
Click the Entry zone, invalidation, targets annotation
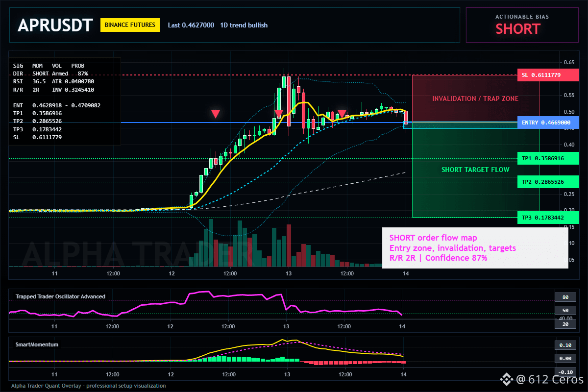click(453, 248)
